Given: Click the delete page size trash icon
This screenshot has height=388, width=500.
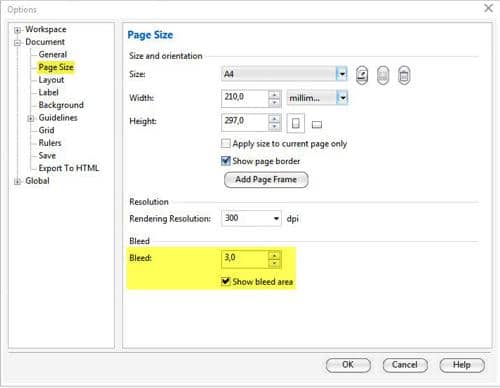Looking at the screenshot, I should [404, 75].
